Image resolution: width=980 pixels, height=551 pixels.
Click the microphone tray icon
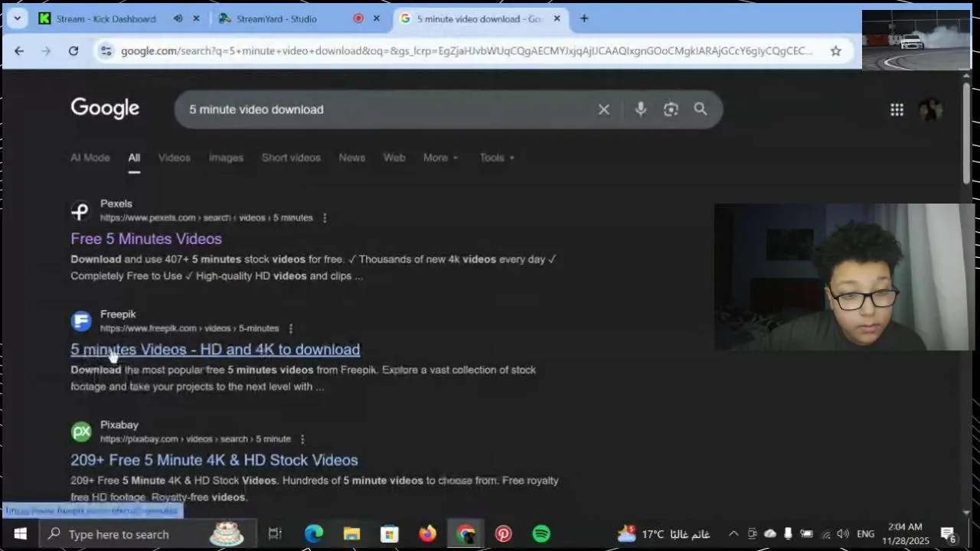pyautogui.click(x=788, y=534)
